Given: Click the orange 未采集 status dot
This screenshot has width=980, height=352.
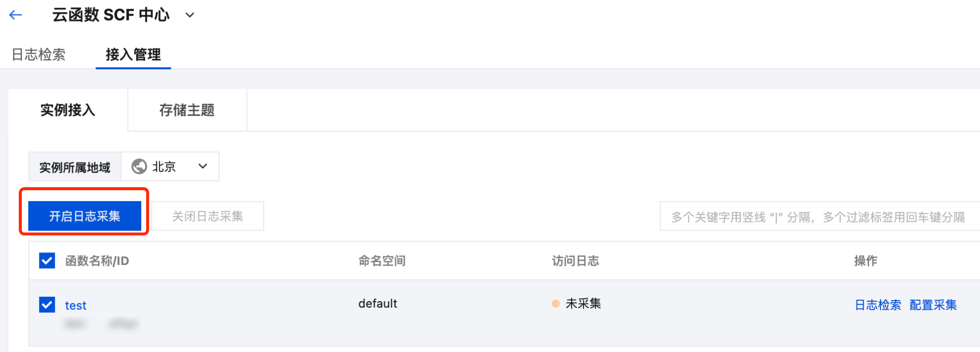Looking at the screenshot, I should (x=556, y=304).
